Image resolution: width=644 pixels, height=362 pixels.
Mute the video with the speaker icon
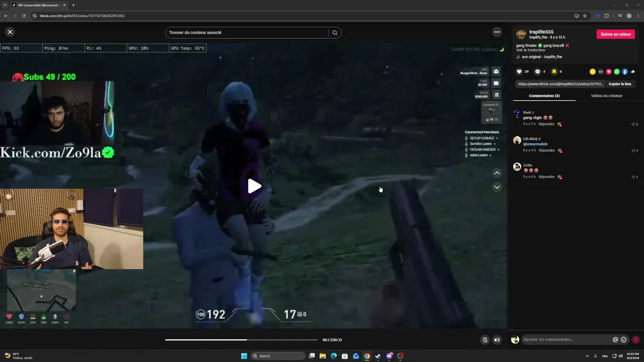497,340
